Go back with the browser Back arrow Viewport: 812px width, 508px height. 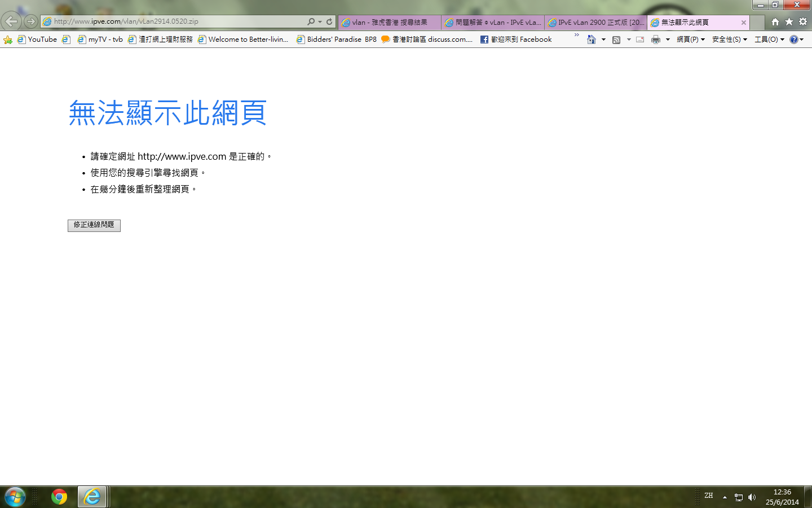(x=11, y=21)
